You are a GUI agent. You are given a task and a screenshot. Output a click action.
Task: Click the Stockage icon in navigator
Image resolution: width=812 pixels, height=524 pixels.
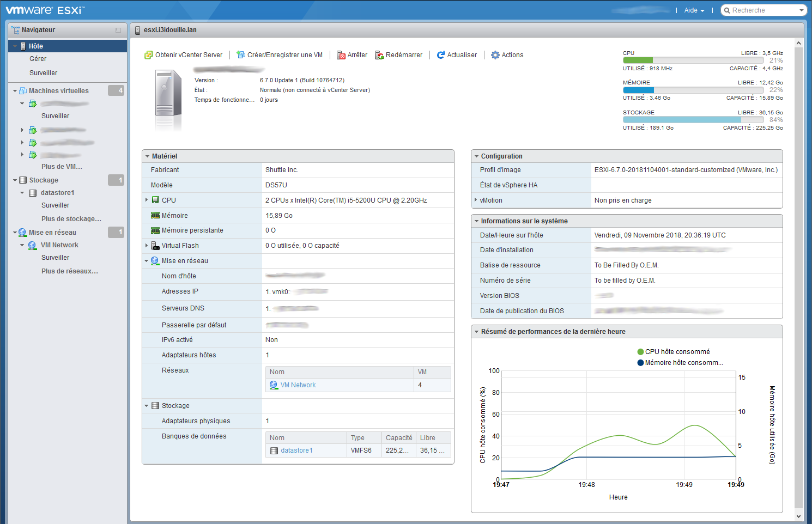23,180
